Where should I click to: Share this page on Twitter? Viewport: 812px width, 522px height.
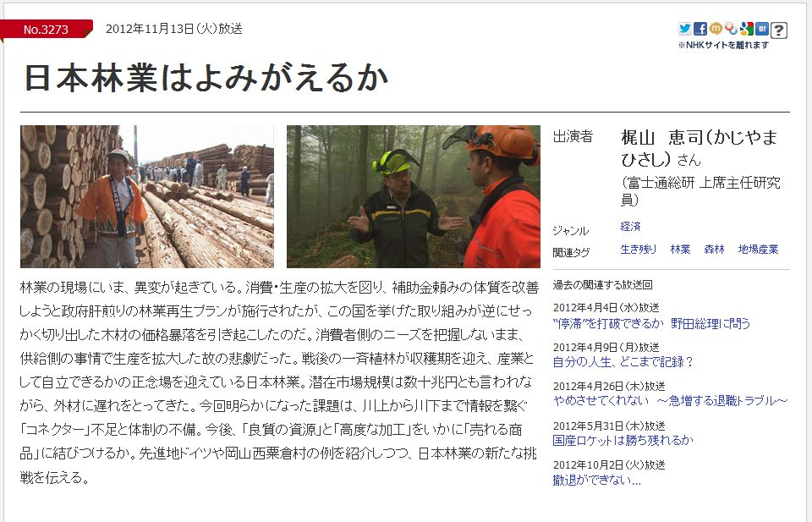[x=685, y=29]
